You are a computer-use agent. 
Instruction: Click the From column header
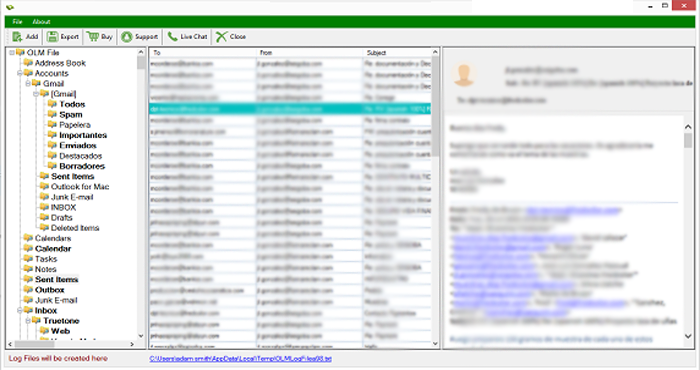[309, 53]
